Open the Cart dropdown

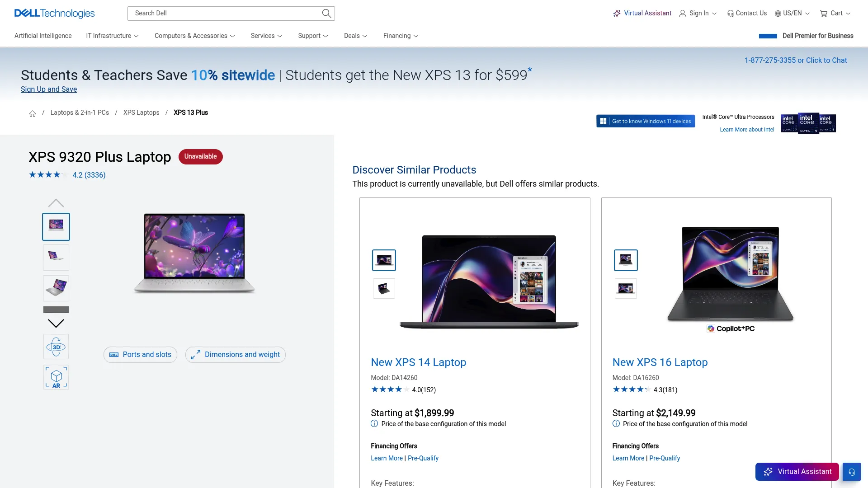coord(835,14)
